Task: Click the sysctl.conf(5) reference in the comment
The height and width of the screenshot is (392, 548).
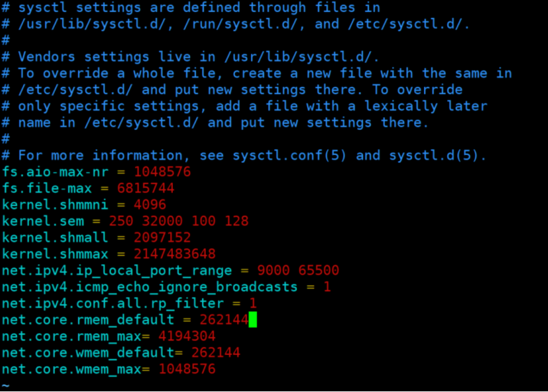Action: [x=289, y=156]
